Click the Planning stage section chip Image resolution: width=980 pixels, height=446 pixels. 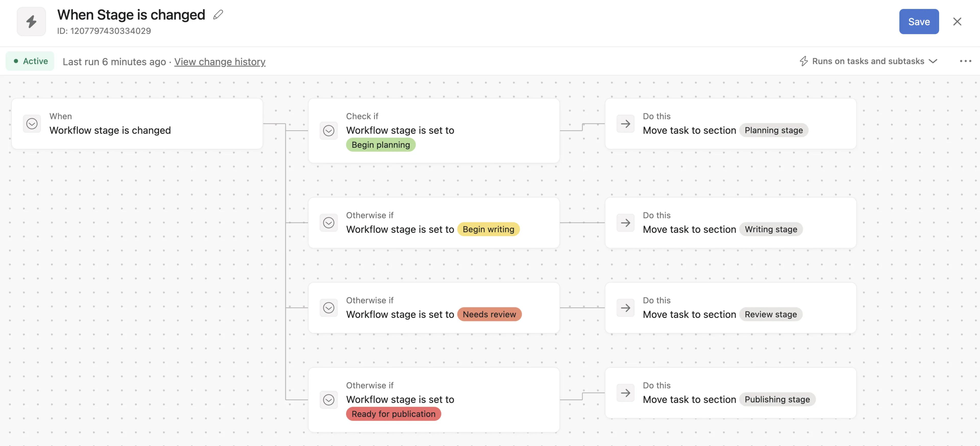click(774, 130)
